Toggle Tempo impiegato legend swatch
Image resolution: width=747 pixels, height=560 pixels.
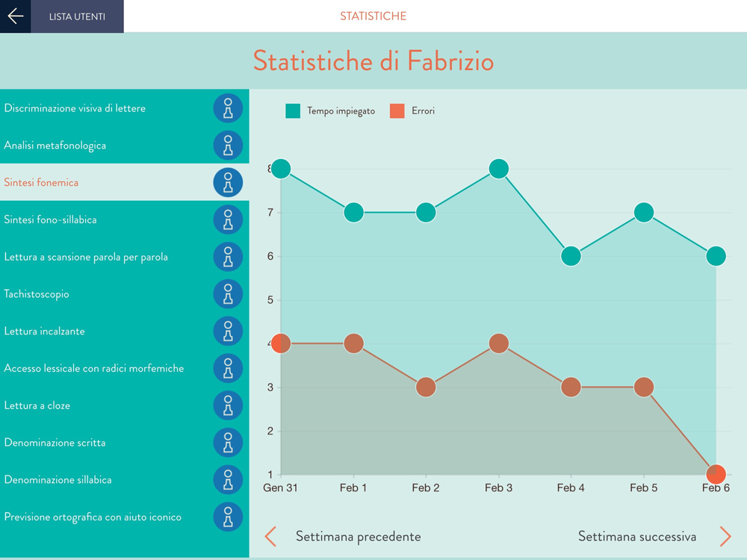point(293,111)
